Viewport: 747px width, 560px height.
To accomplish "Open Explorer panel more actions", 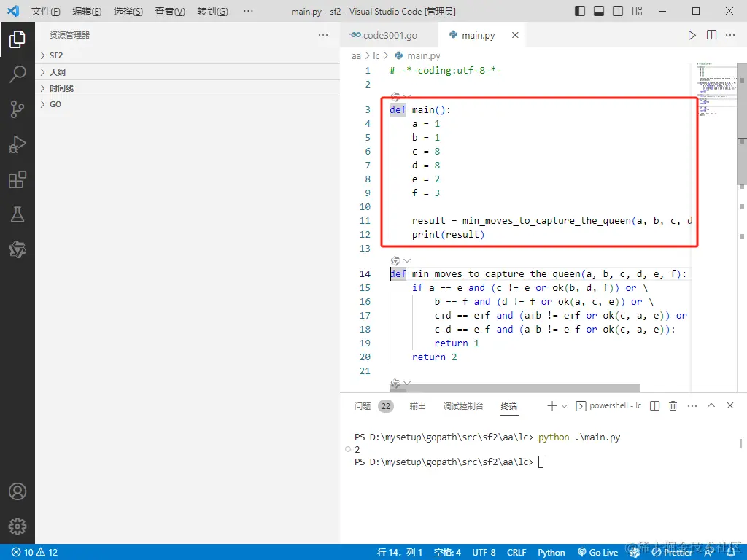I will (323, 35).
